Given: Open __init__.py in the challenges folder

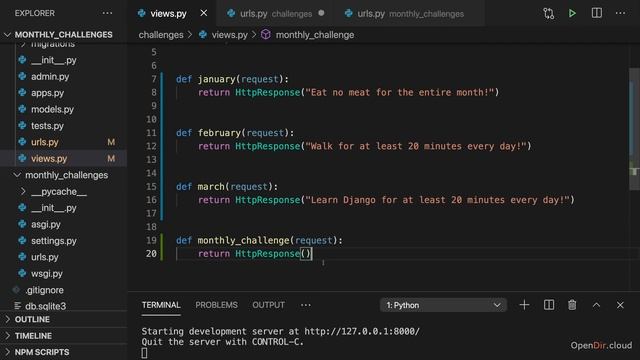Looking at the screenshot, I should (x=63, y=60).
